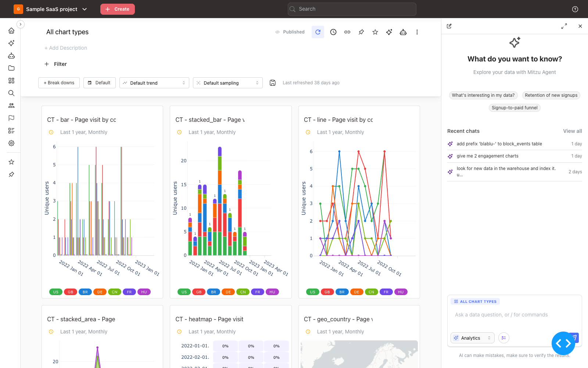Expand the Sample SaaS project selector
Viewport: 588px width, 368px height.
(51, 9)
